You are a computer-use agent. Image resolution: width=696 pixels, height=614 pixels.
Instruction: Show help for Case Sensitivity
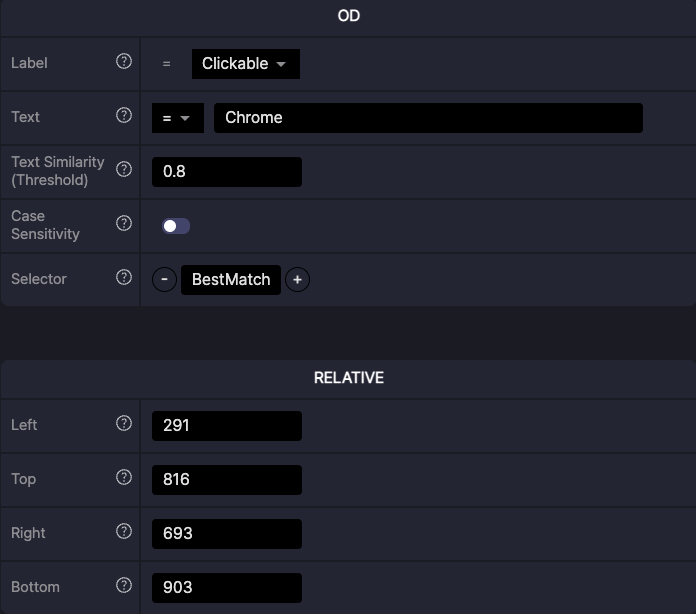tap(124, 224)
